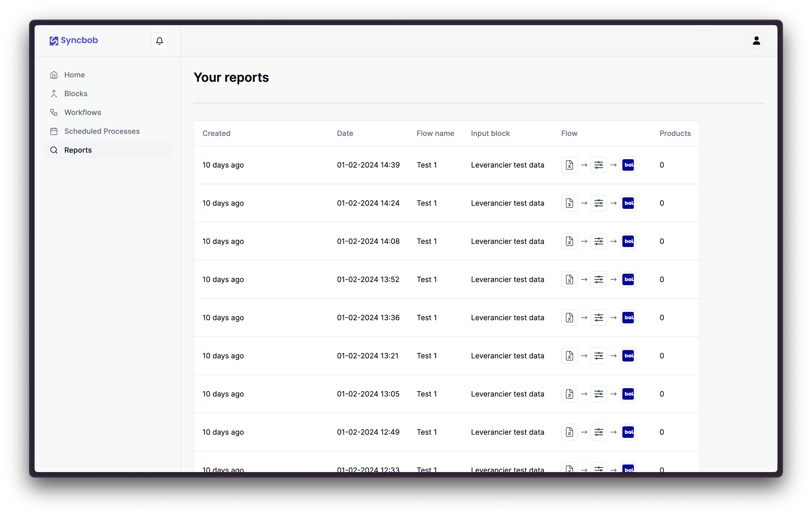Click the Input block column header

[490, 134]
